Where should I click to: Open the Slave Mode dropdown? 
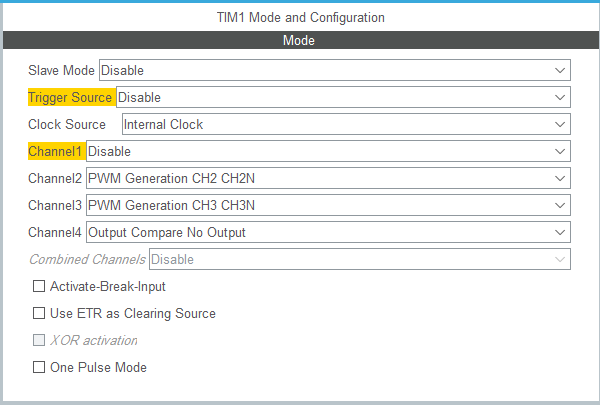point(335,70)
